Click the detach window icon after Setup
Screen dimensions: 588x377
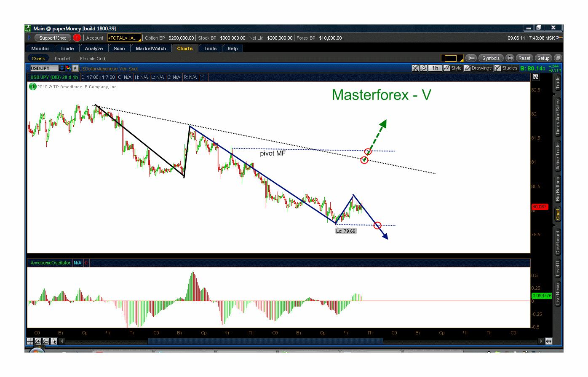pyautogui.click(x=558, y=58)
